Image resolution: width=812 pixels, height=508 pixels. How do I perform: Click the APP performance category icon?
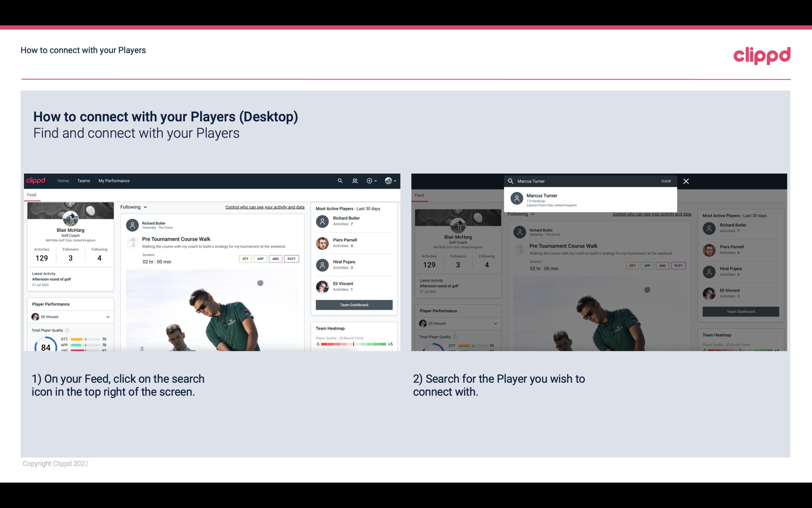pyautogui.click(x=259, y=259)
